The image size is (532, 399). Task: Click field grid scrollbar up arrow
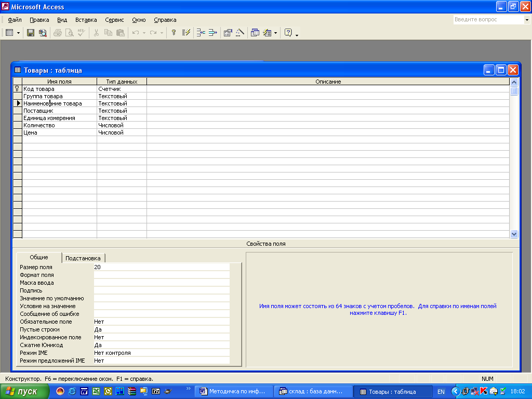[x=514, y=82]
